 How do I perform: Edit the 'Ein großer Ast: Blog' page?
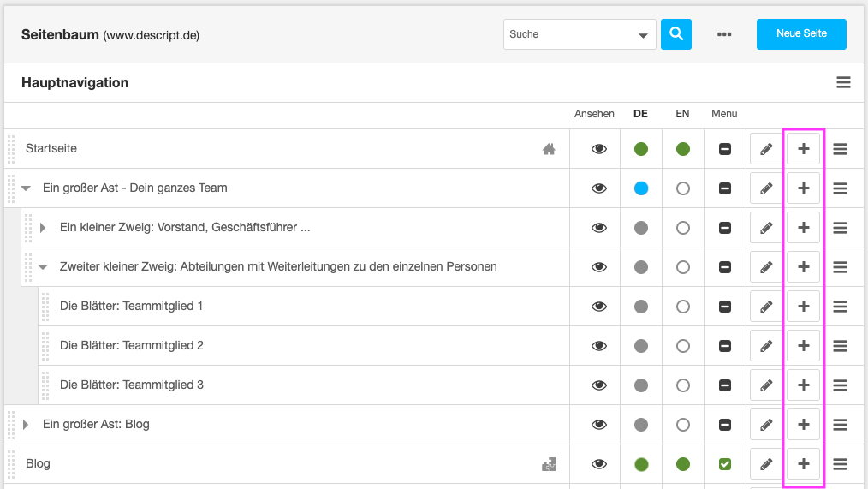coord(766,425)
